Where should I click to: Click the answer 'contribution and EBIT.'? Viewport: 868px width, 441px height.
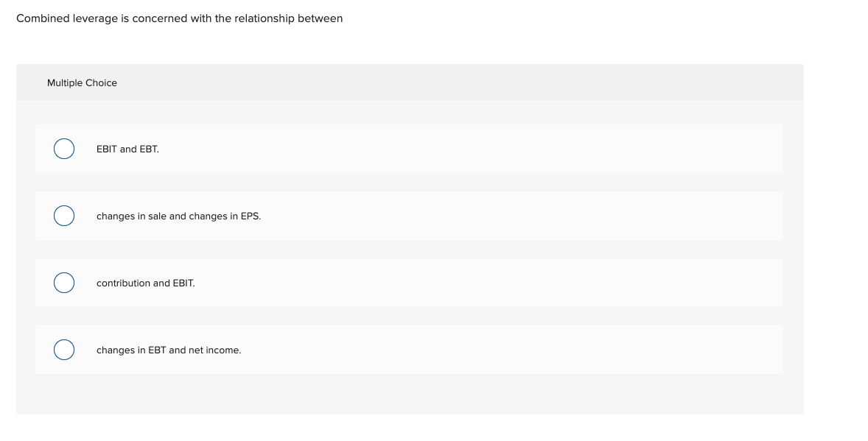[x=145, y=283]
